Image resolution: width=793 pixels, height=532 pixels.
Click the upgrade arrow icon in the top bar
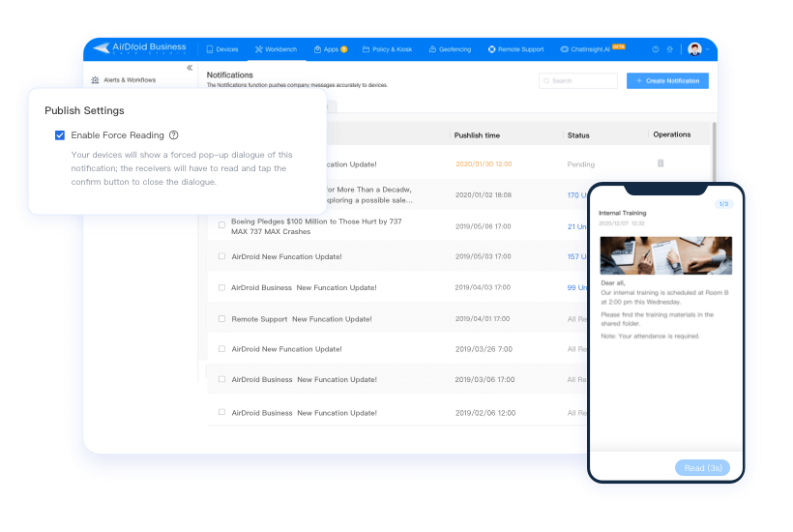click(669, 49)
